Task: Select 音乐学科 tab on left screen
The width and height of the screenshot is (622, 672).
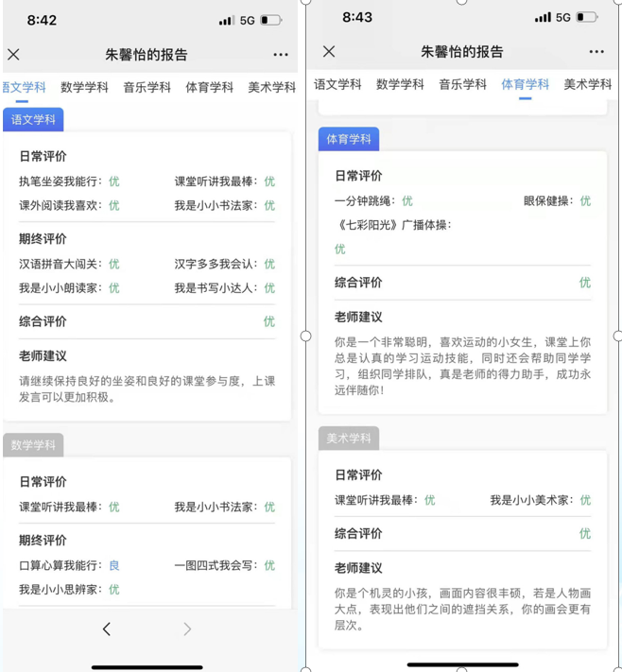Action: (x=147, y=88)
